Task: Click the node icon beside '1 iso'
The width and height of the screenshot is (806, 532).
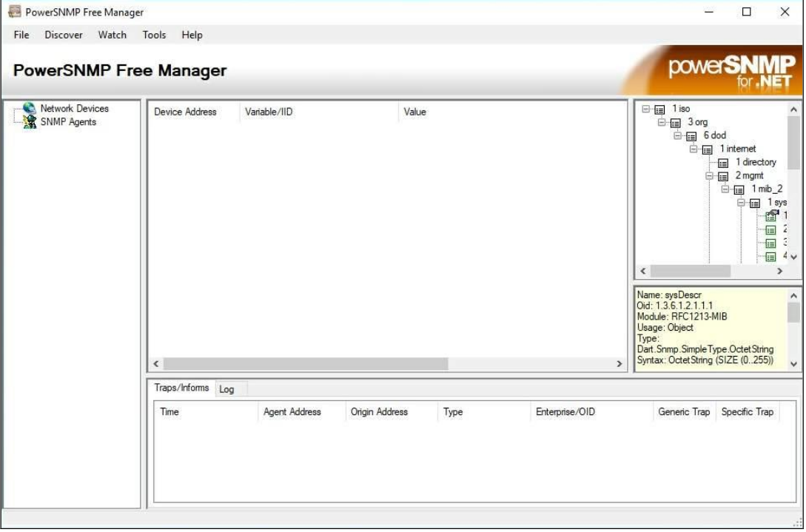Action: coord(659,110)
